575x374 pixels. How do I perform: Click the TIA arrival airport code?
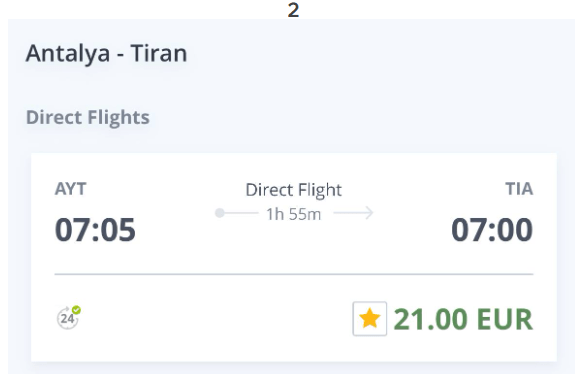[519, 189]
